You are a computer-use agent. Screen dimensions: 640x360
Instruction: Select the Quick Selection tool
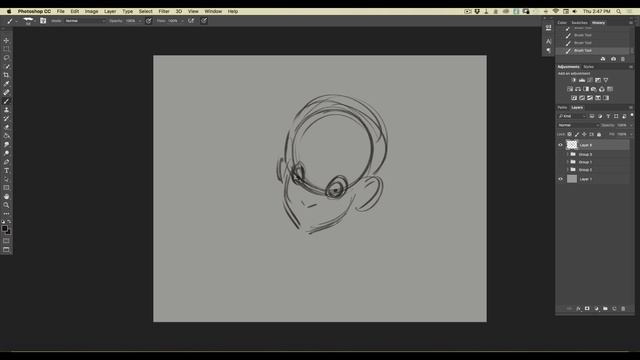(6, 67)
